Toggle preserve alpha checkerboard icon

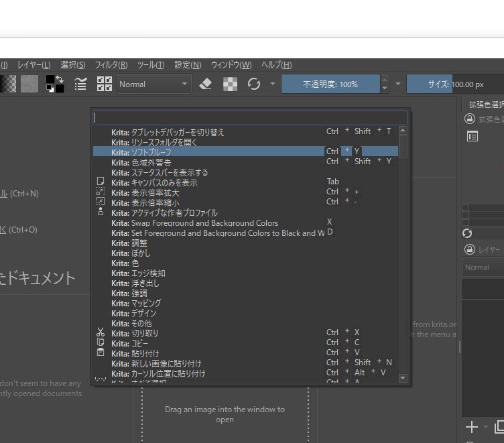(230, 84)
